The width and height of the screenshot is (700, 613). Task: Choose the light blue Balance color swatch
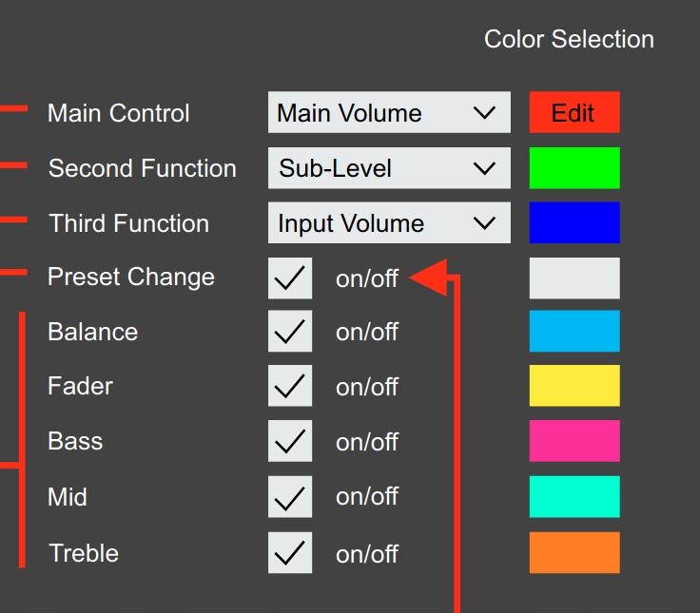click(574, 331)
